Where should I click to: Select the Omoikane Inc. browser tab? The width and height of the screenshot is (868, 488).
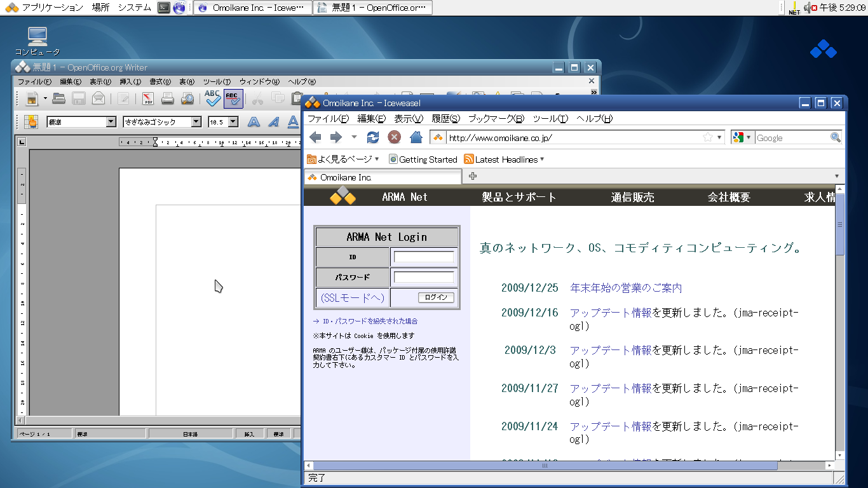pos(383,177)
